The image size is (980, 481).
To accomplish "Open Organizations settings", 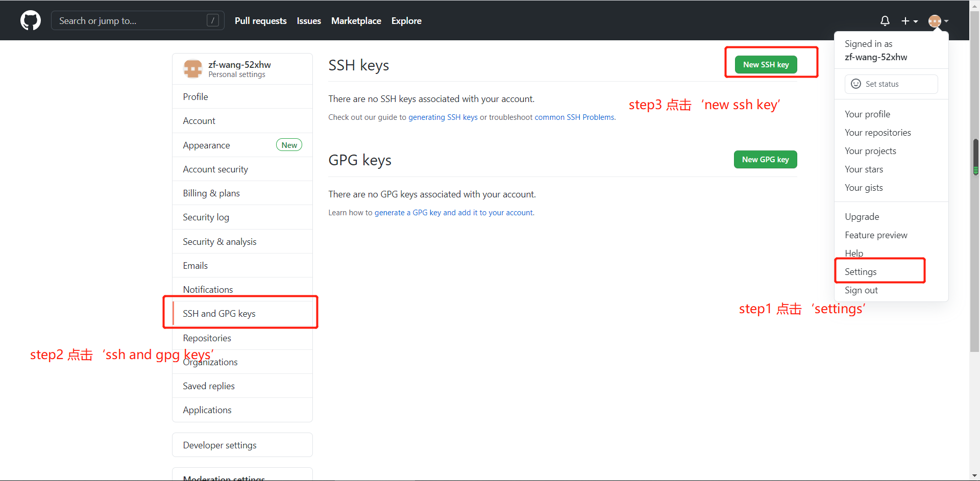I will [x=242, y=362].
